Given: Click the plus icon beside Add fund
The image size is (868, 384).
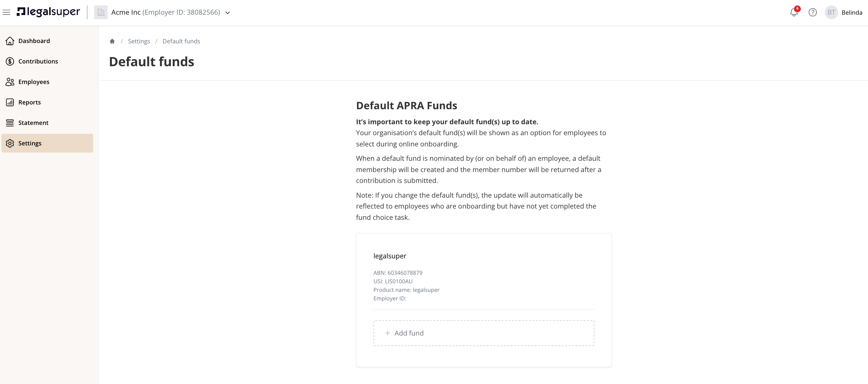Looking at the screenshot, I should pos(387,333).
